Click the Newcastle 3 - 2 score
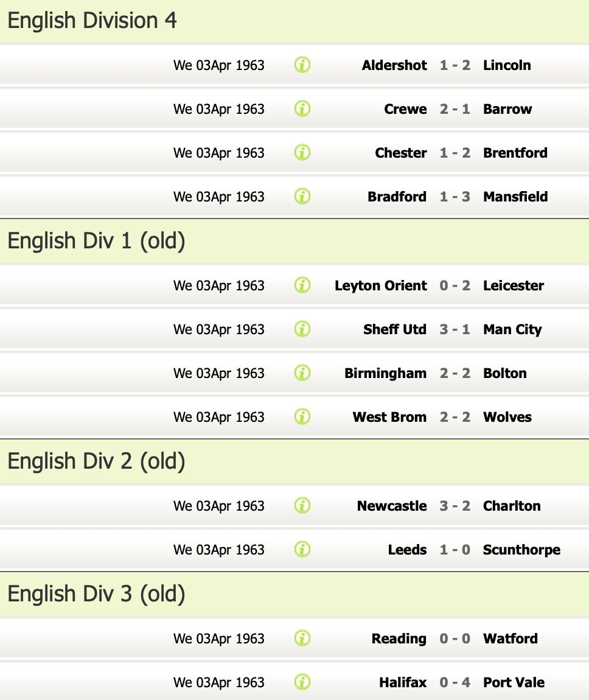This screenshot has height=700, width=589. point(455,506)
